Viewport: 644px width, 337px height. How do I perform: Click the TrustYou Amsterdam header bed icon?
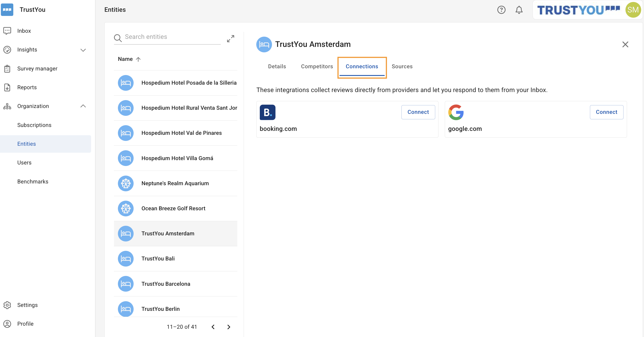coord(264,44)
